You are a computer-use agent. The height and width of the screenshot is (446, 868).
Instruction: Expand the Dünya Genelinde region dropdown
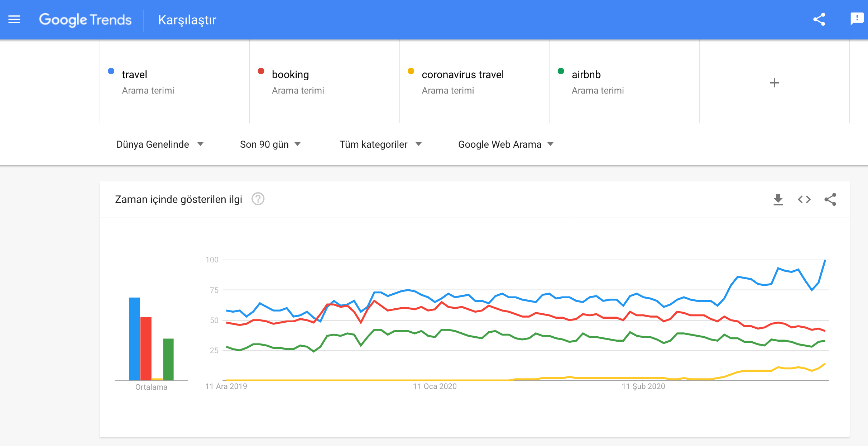pos(160,144)
